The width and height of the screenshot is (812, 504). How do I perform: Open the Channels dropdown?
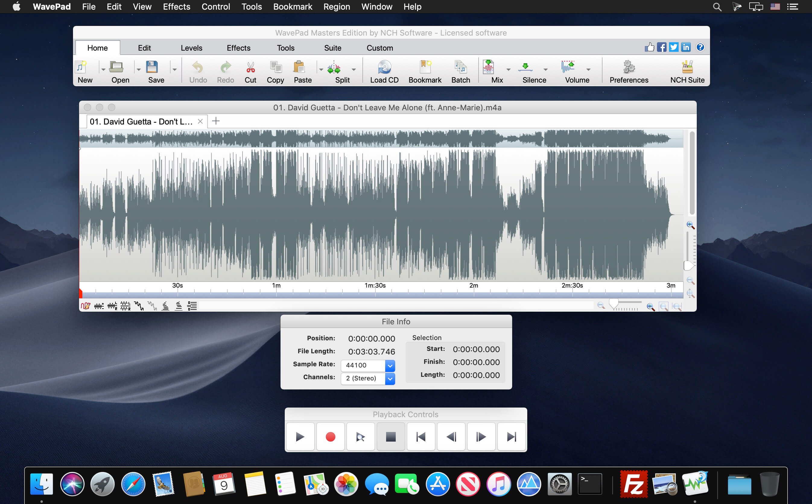coord(390,379)
